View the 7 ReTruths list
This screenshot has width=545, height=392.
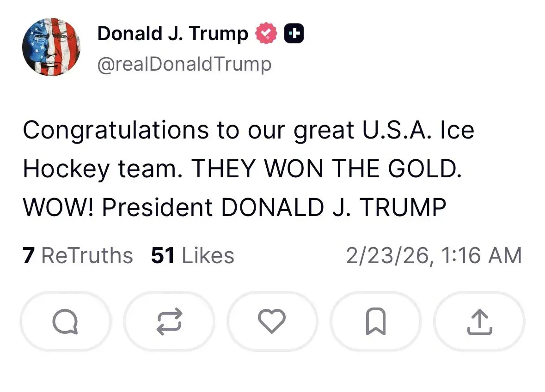pyautogui.click(x=78, y=256)
